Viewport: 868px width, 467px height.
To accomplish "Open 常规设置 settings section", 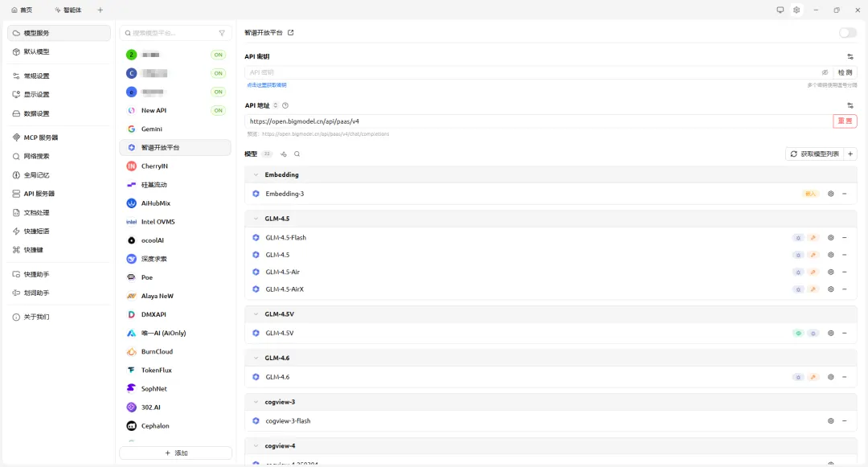I will (x=59, y=76).
